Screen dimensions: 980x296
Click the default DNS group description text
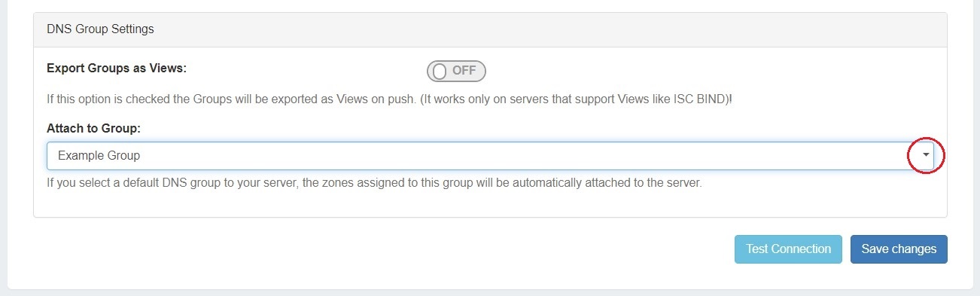tap(374, 183)
